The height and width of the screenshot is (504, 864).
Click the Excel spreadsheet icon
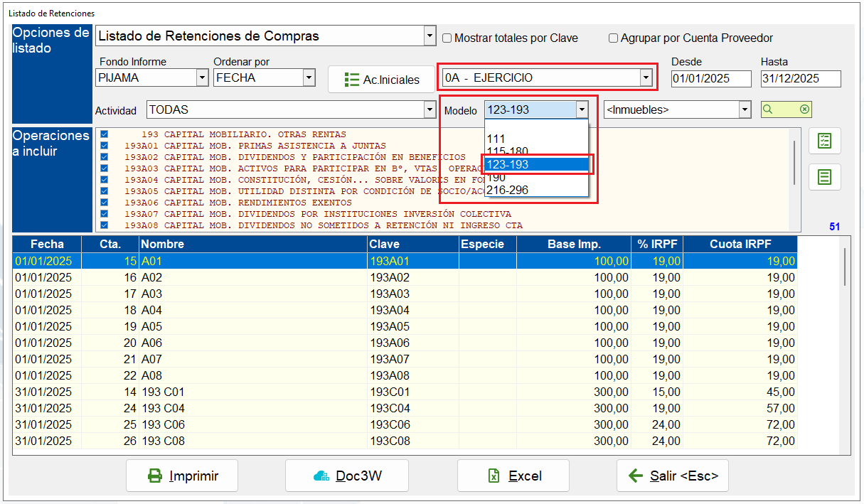coord(494,476)
